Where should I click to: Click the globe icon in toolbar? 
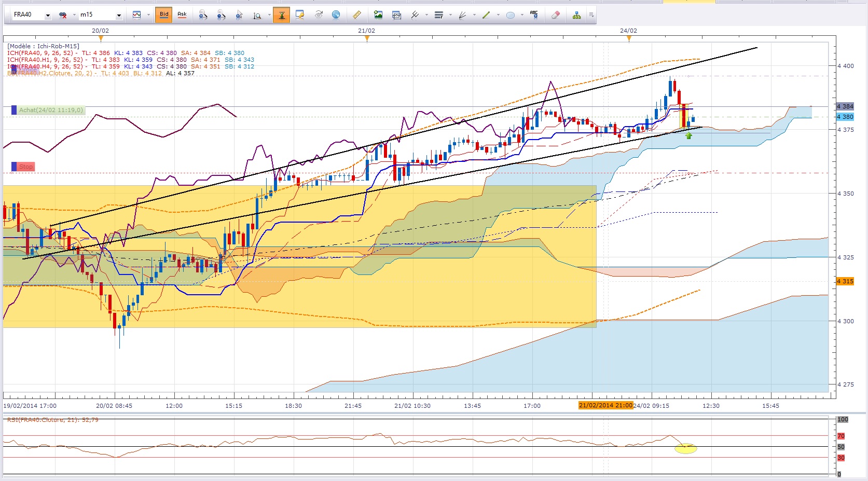coord(336,15)
